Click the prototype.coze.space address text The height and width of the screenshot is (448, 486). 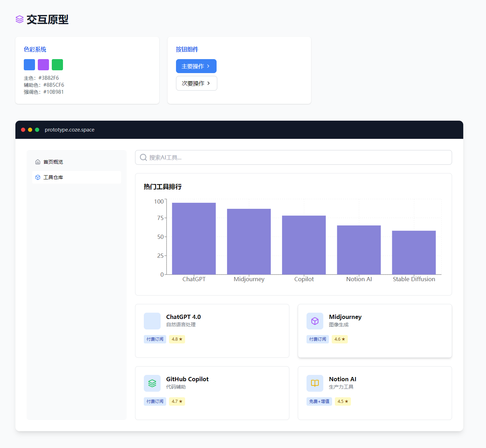(70, 130)
